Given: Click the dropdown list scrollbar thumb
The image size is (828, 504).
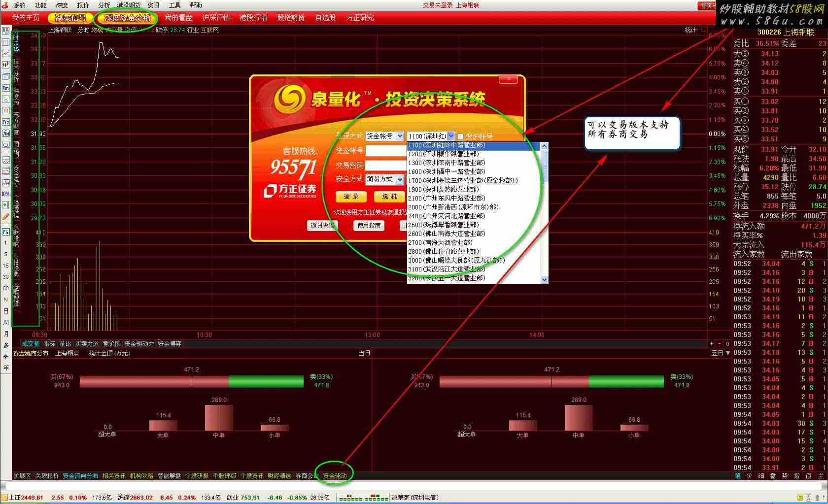Looking at the screenshot, I should tap(545, 167).
